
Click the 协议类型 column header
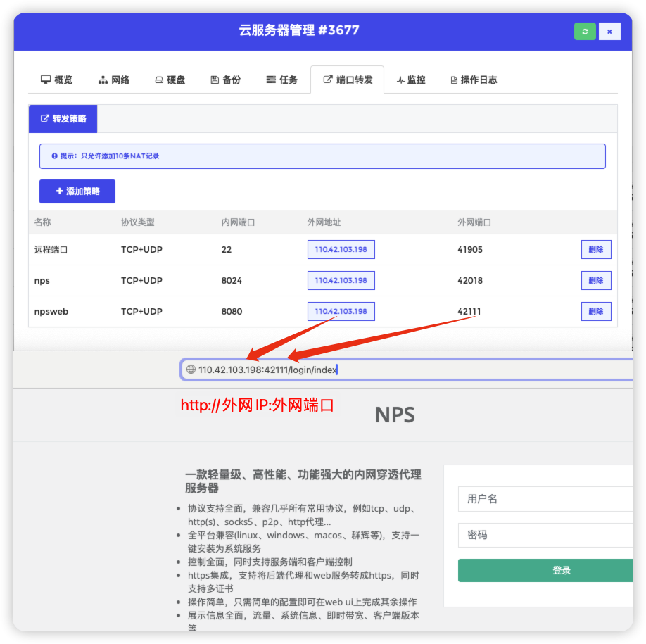[138, 222]
